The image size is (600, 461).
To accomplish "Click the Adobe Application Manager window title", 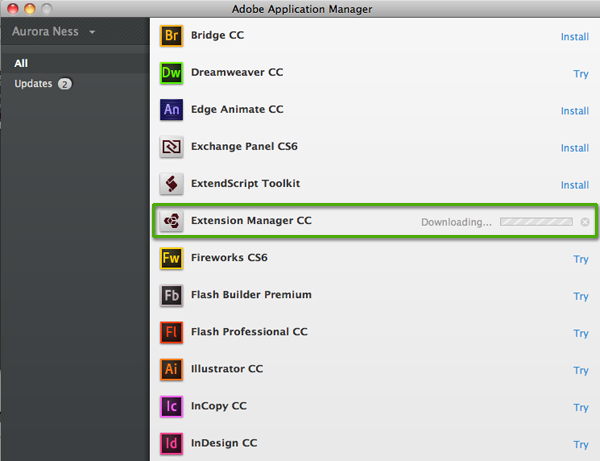I will coord(302,9).
